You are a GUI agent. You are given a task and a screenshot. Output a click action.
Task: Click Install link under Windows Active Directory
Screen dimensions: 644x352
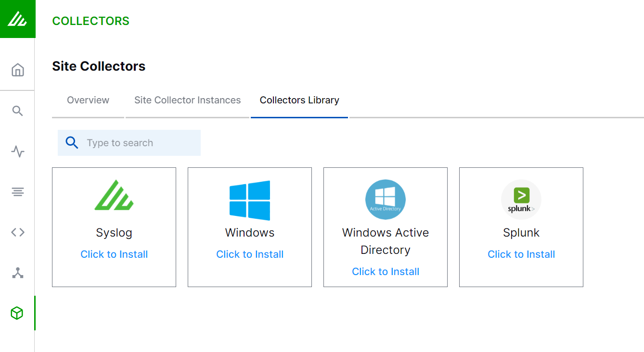coord(386,272)
